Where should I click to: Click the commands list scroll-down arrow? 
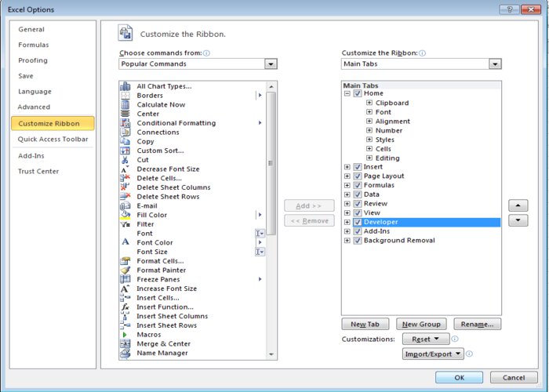(271, 354)
